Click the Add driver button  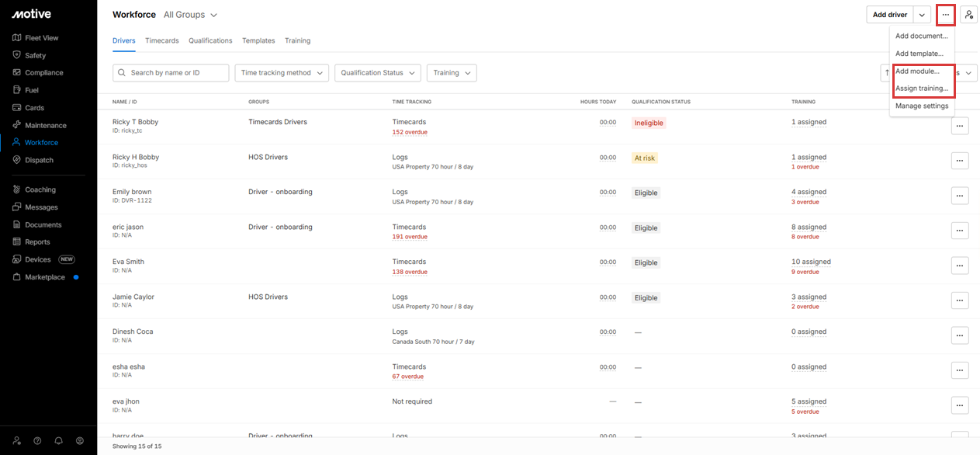click(889, 15)
